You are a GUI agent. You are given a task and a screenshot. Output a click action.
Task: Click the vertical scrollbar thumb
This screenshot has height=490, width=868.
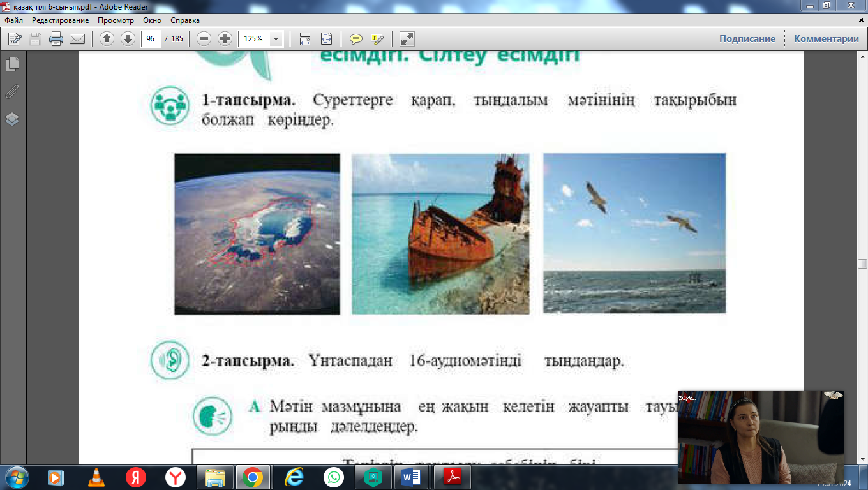coord(862,264)
